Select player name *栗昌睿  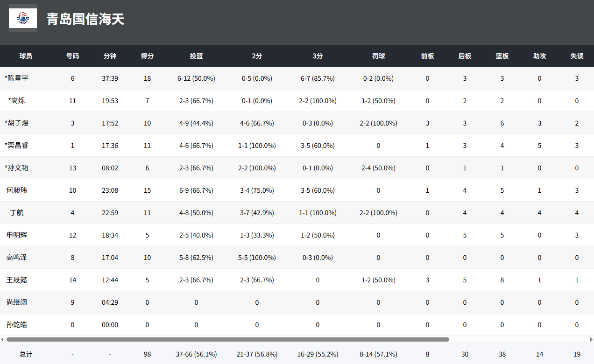[x=17, y=146]
